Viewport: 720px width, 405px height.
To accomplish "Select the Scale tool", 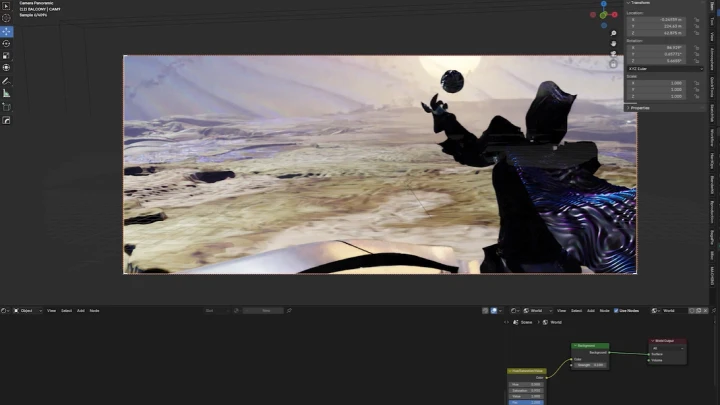I will point(6,56).
